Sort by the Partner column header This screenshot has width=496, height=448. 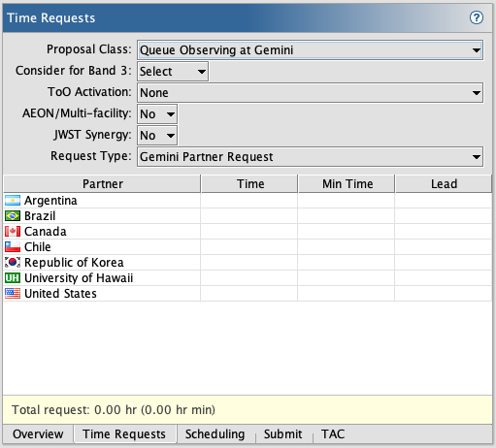click(102, 184)
